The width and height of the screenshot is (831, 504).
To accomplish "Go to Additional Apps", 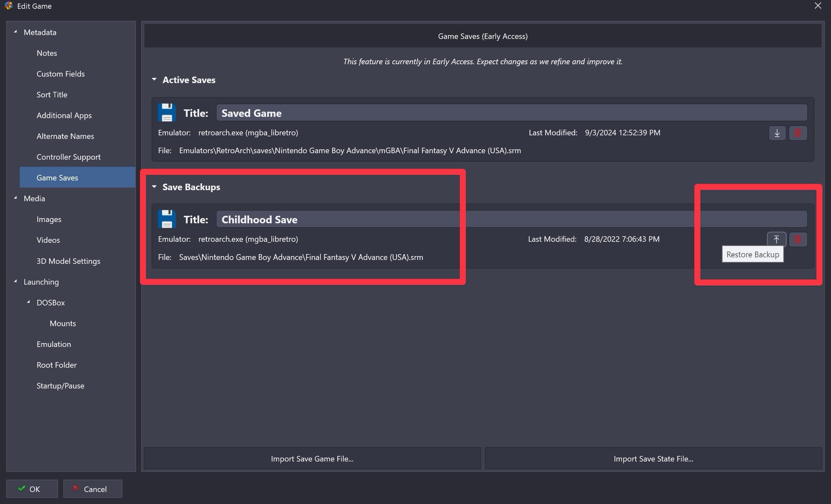I will 64,115.
